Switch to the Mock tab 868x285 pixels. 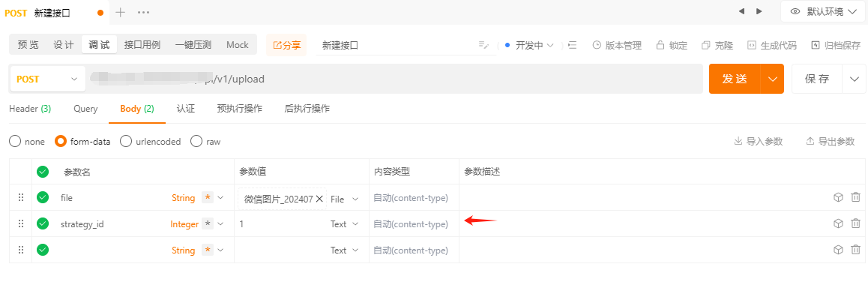coord(238,45)
